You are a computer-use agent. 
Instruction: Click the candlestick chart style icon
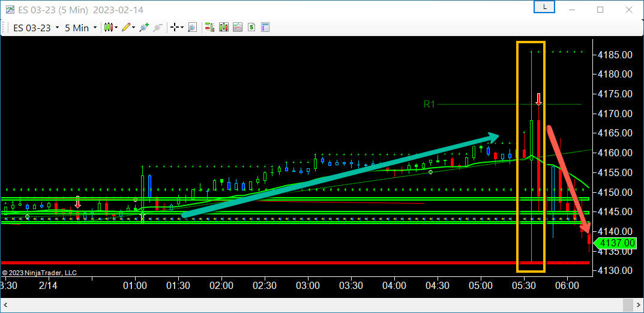click(109, 28)
